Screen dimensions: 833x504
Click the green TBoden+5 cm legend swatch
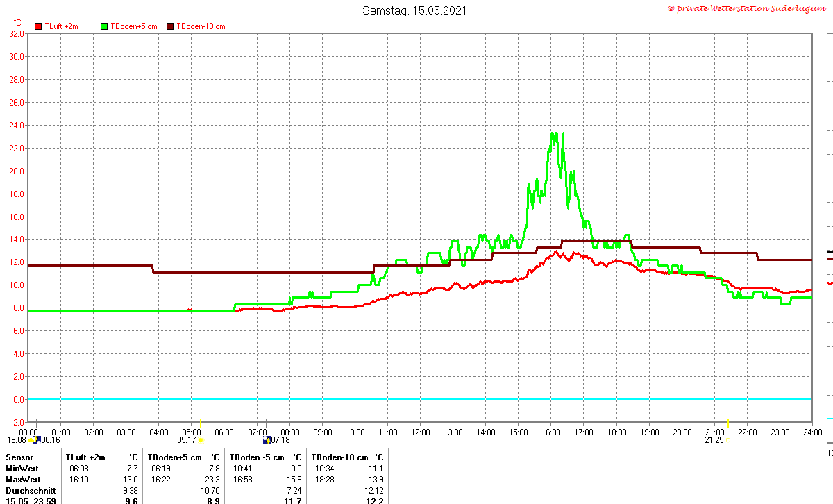(105, 26)
